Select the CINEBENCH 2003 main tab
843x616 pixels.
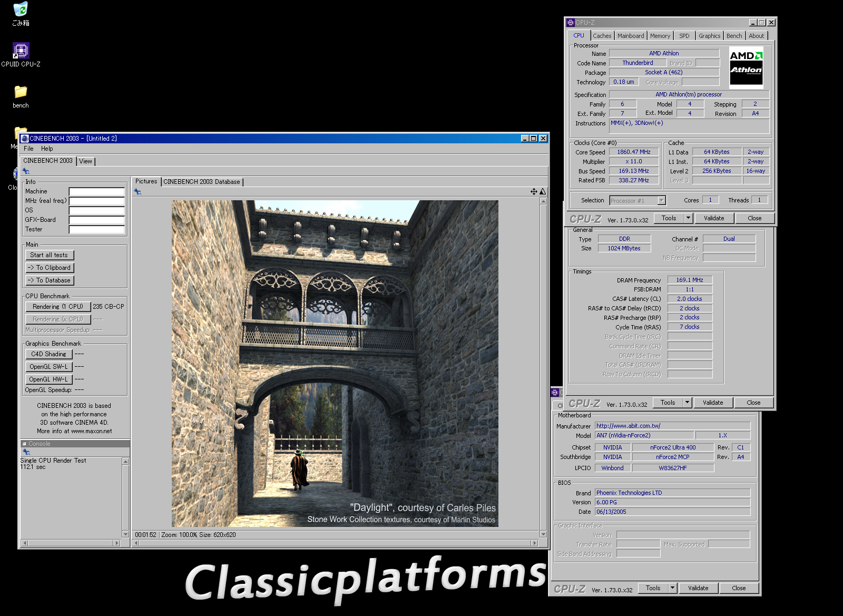pos(48,161)
